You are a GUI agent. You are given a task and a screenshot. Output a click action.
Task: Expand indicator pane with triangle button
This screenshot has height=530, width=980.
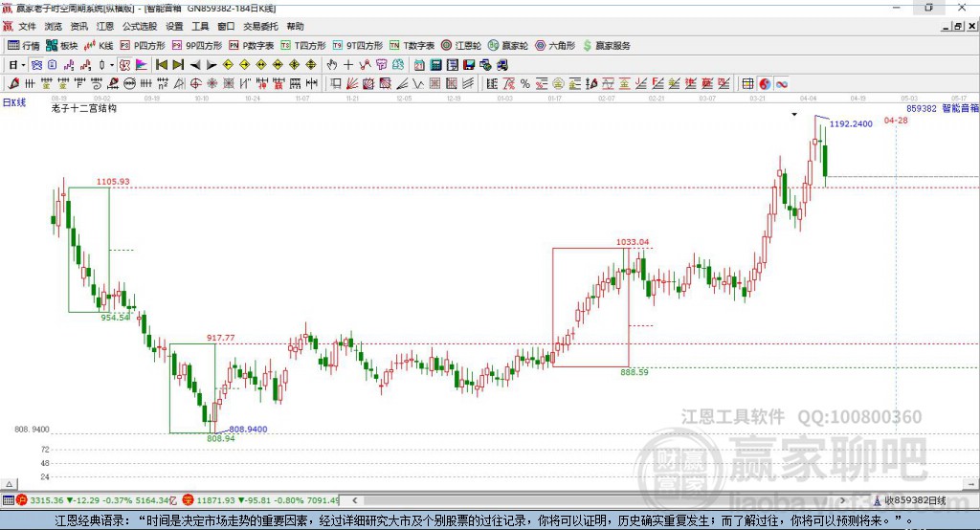(x=9, y=484)
